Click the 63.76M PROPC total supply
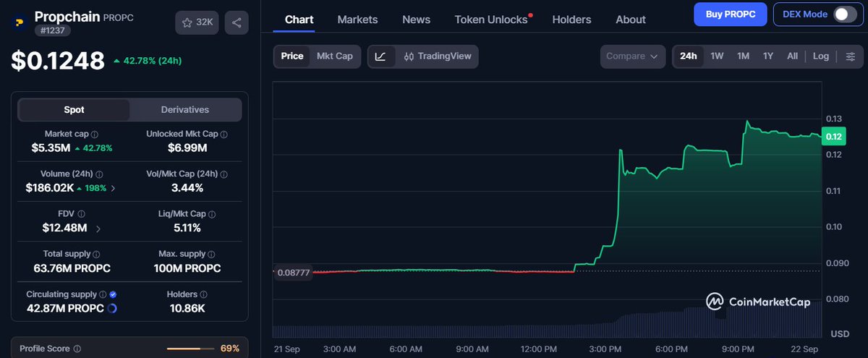This screenshot has height=358, width=868. [x=72, y=268]
